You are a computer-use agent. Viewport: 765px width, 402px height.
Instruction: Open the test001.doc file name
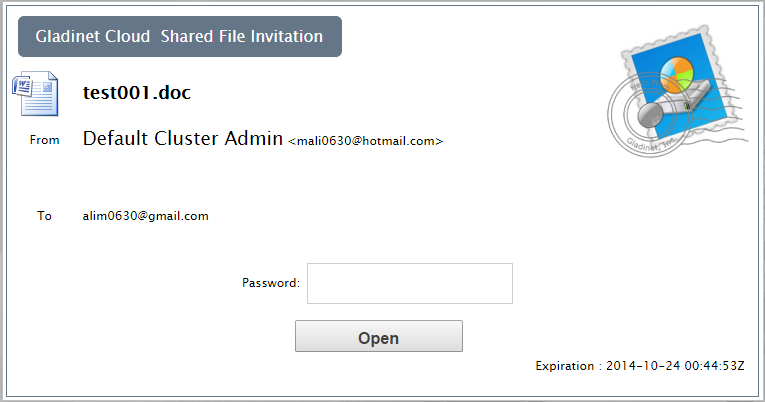click(137, 92)
